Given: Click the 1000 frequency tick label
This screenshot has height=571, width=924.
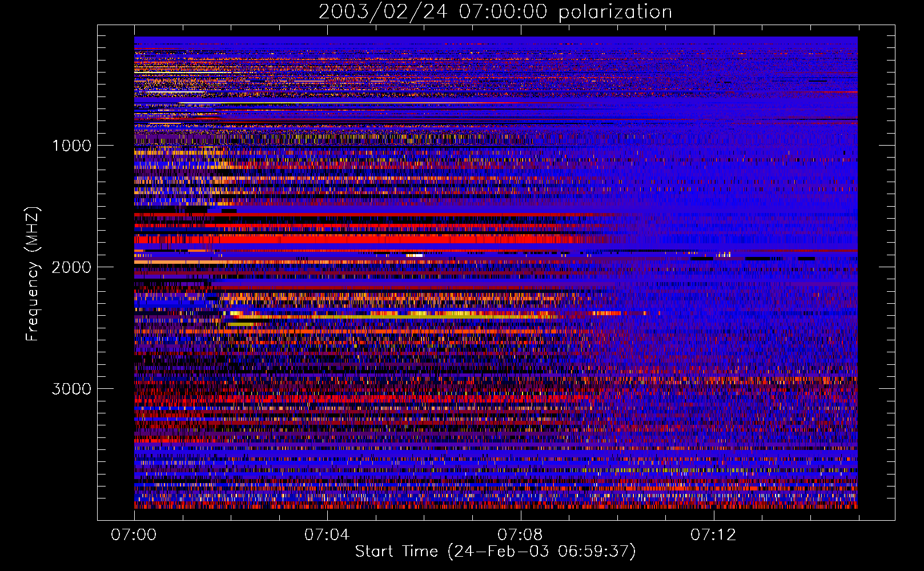Looking at the screenshot, I should [71, 146].
